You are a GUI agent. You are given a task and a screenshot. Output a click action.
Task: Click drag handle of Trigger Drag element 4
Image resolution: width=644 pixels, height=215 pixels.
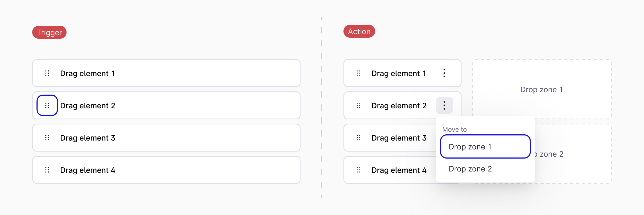[x=47, y=170]
